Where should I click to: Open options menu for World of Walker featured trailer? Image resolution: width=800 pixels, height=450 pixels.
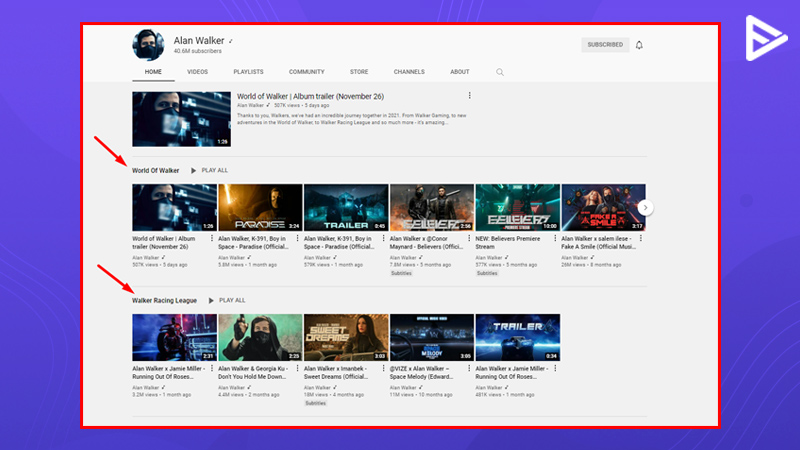click(469, 95)
